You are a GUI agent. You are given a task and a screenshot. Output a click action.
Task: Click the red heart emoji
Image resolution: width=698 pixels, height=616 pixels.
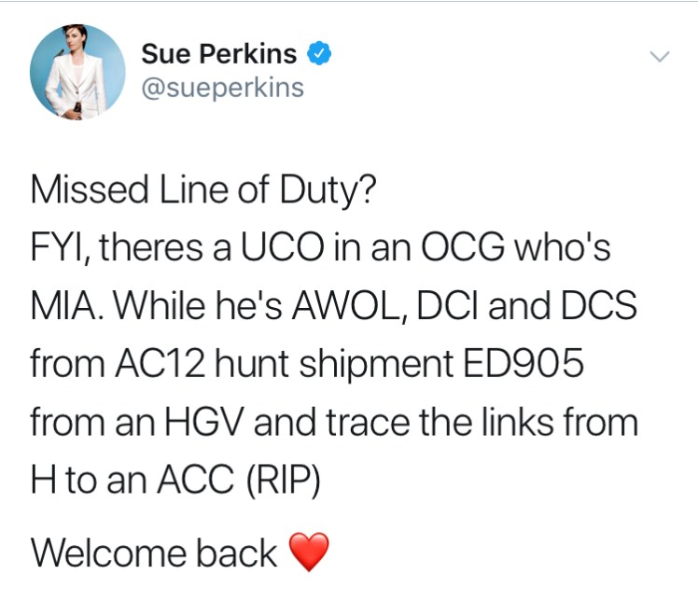[x=310, y=553]
